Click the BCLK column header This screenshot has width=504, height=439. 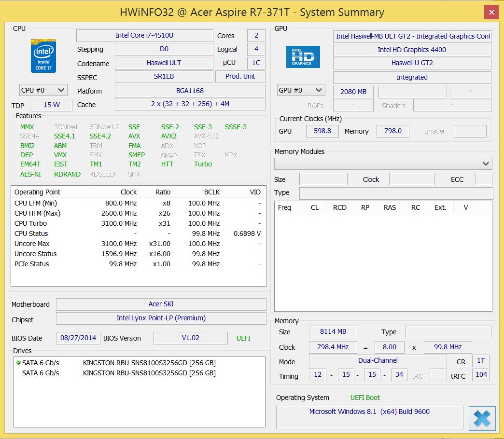(211, 192)
